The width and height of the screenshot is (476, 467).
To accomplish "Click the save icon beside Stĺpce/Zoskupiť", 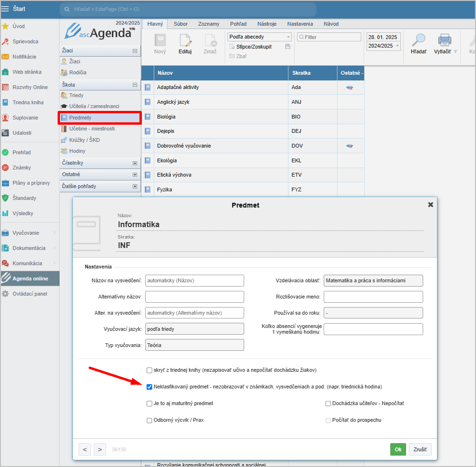I will [288, 47].
